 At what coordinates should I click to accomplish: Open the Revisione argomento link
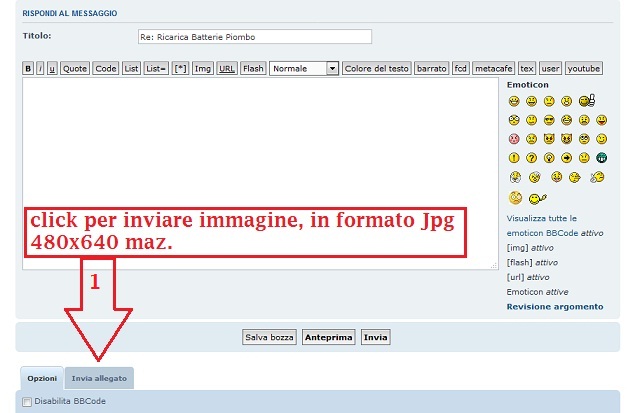(554, 306)
